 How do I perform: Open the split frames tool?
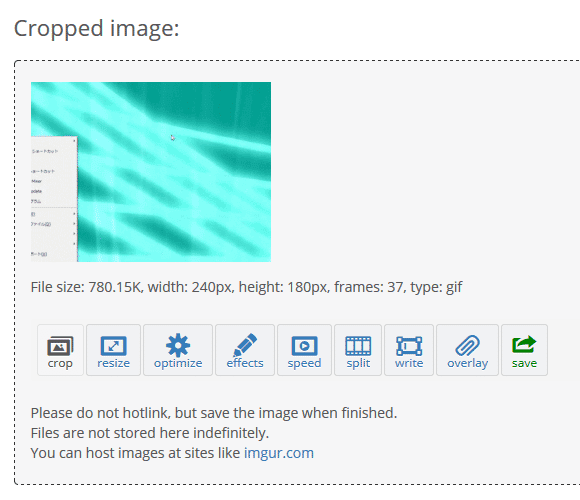click(358, 350)
